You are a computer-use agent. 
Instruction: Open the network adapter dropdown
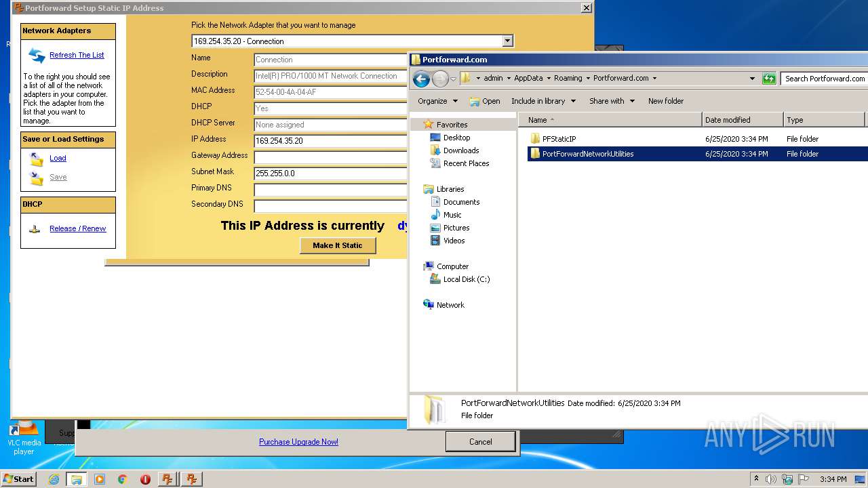(507, 41)
